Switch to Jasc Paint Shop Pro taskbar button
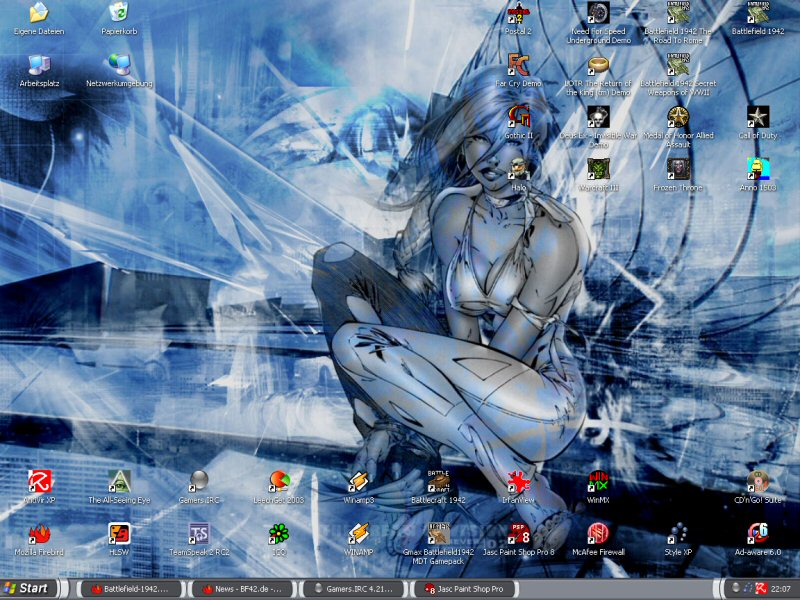 tap(465, 589)
